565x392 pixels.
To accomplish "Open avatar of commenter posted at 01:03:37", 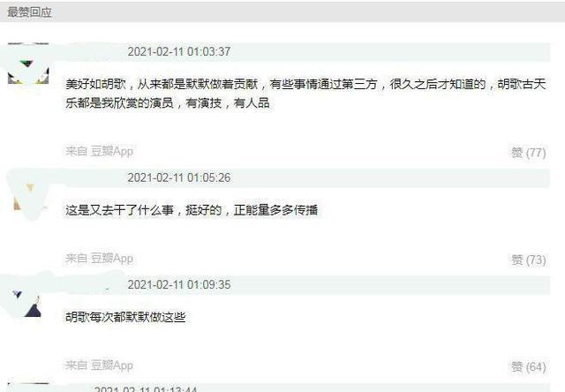I will (x=28, y=64).
